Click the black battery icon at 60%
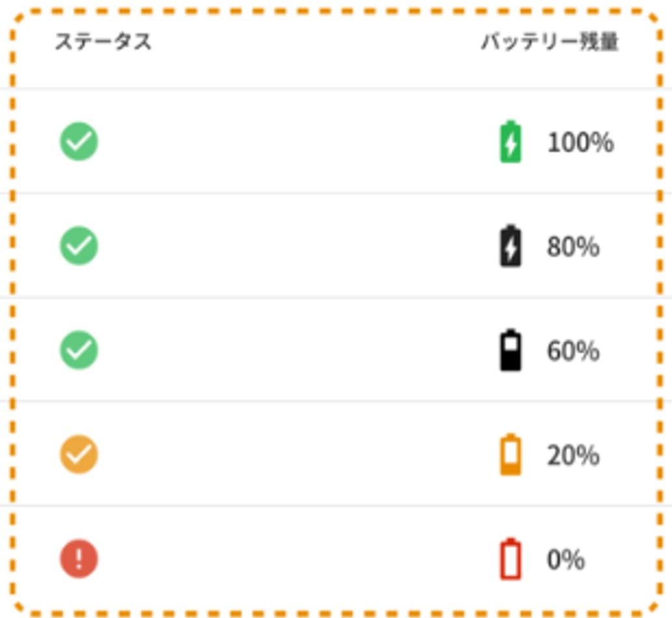 click(x=511, y=350)
